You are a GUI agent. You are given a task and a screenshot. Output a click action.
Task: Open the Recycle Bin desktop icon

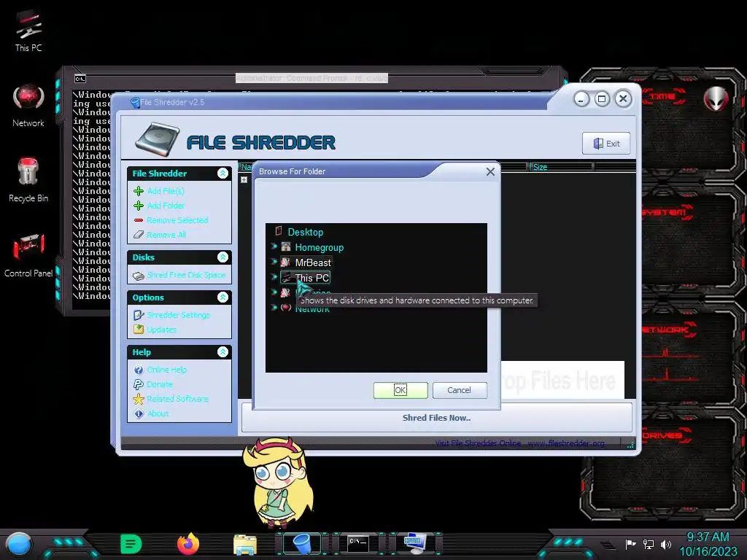coord(28,180)
